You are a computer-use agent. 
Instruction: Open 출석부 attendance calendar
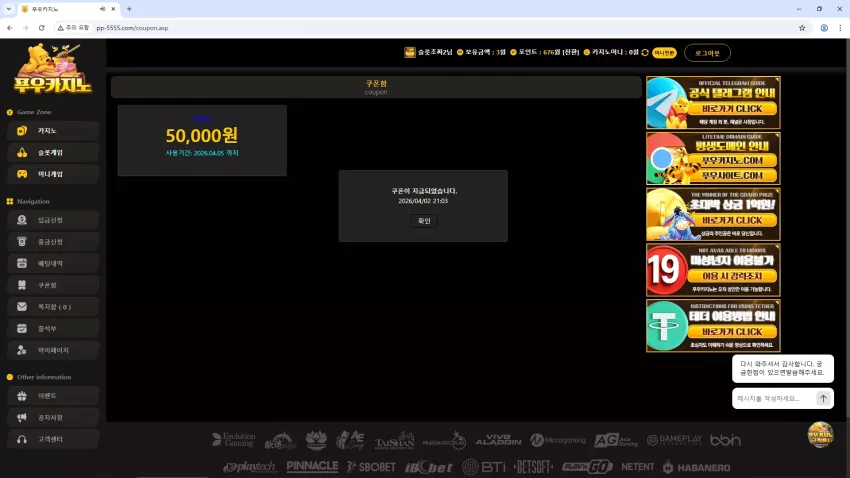pos(53,328)
